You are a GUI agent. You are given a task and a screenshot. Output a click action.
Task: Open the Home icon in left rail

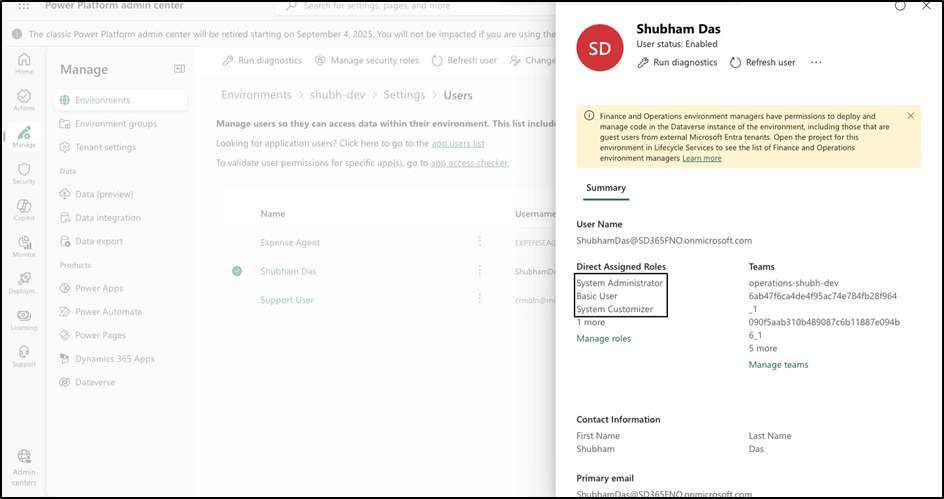click(24, 62)
